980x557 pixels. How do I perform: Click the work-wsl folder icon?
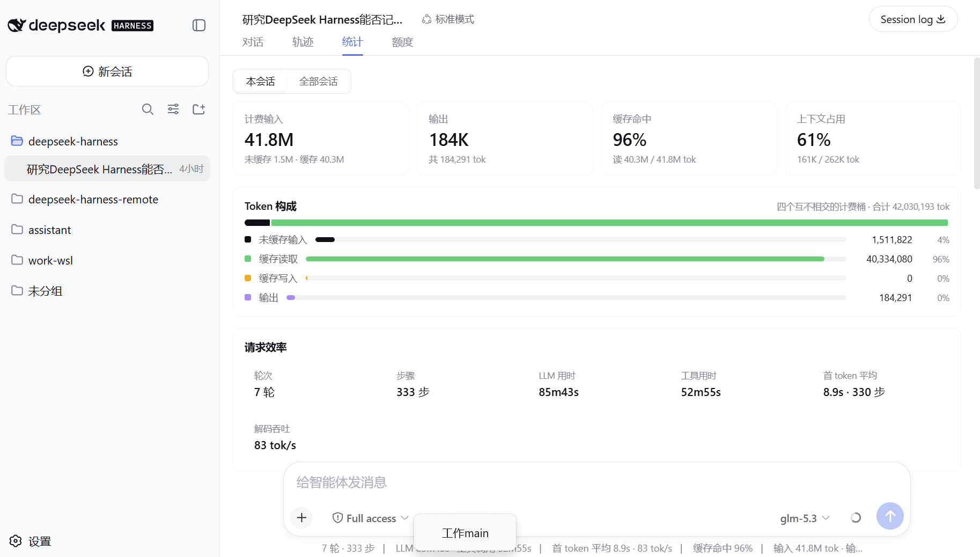[17, 260]
